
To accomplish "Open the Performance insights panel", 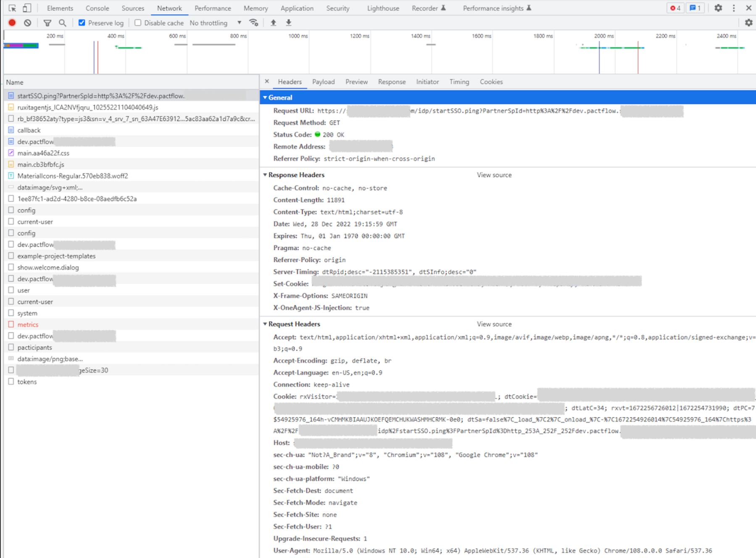I will tap(497, 8).
